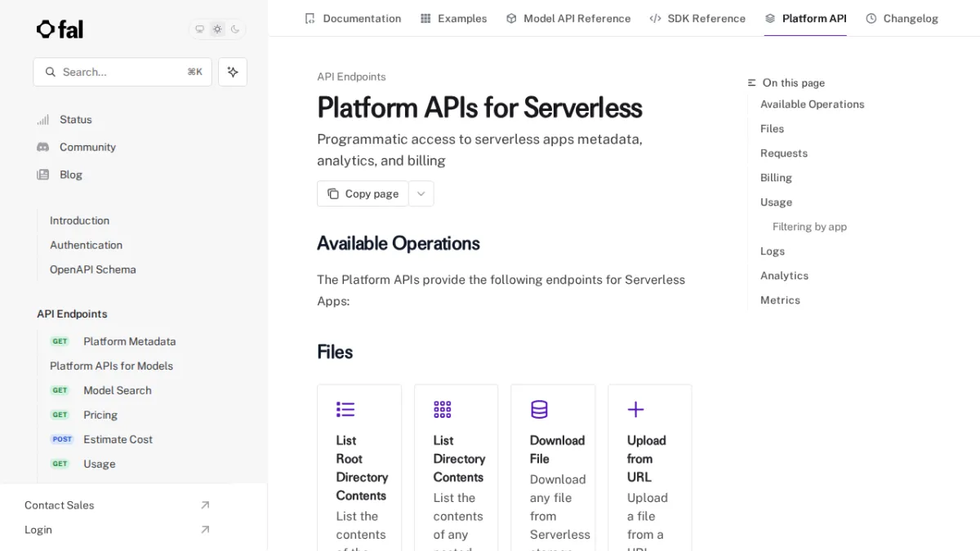This screenshot has height=551, width=980.
Task: Click the Documentation book icon
Action: pos(310,18)
